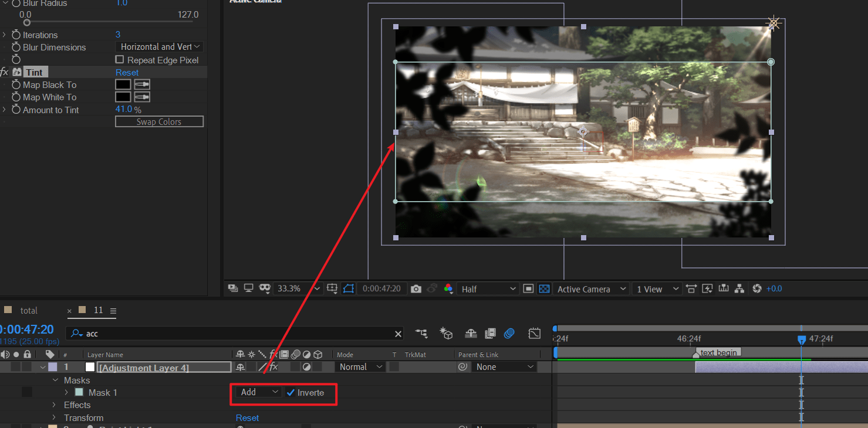The width and height of the screenshot is (868, 428).
Task: Open the Half resolution dropdown
Action: pos(488,289)
